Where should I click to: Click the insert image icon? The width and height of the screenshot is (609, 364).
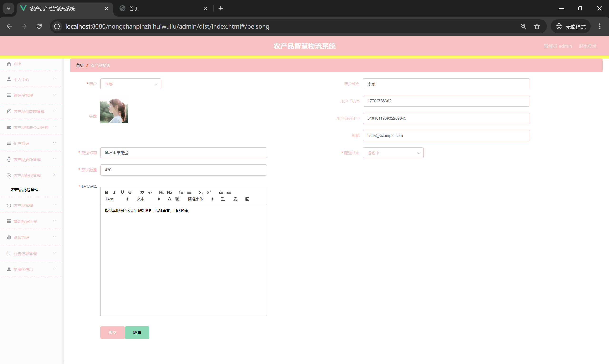247,199
